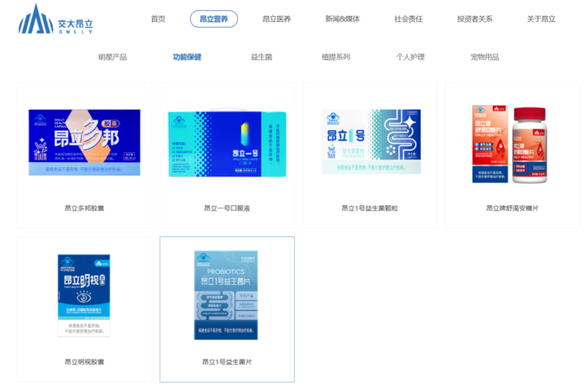View the 昂立1号益生菌片 PROBIOTICS image

(226, 295)
